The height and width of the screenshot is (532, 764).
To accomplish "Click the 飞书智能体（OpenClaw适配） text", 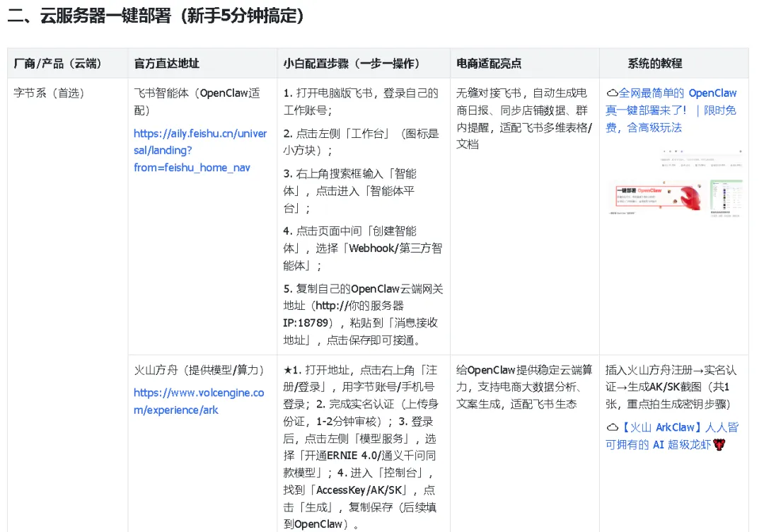I will pyautogui.click(x=197, y=101).
